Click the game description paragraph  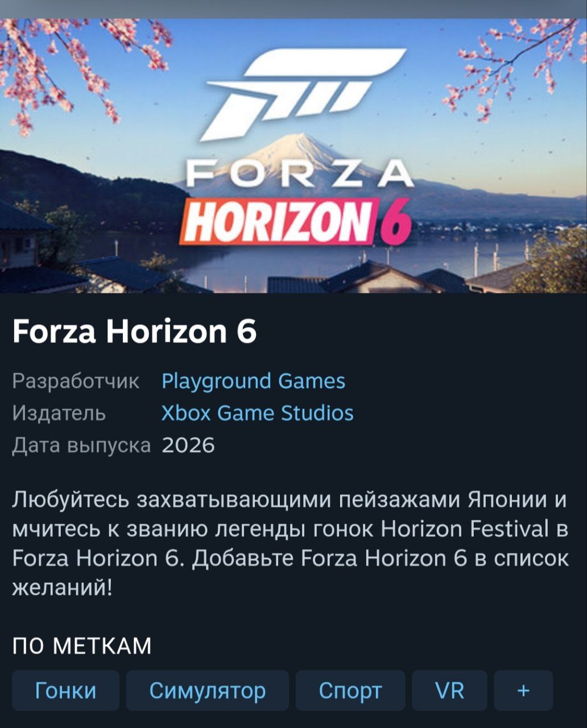(290, 544)
